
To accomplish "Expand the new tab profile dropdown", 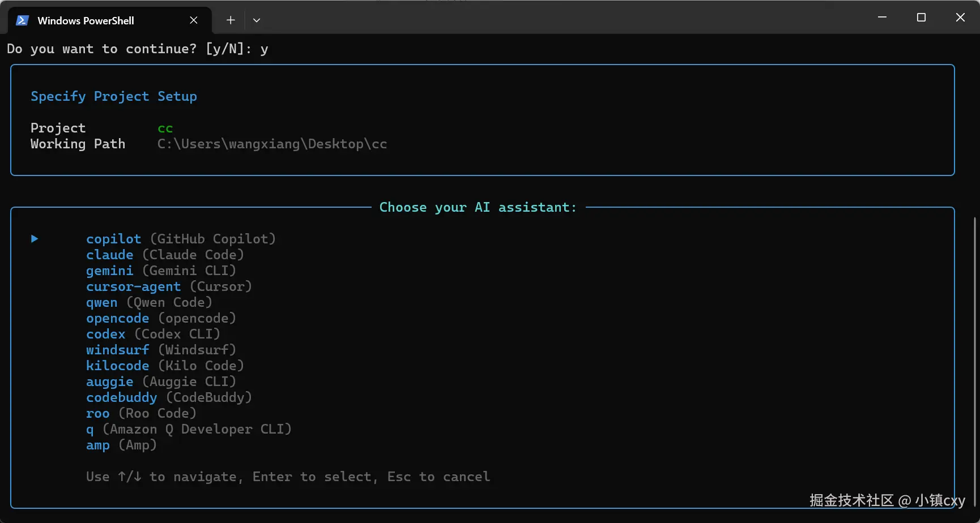I will [x=257, y=20].
